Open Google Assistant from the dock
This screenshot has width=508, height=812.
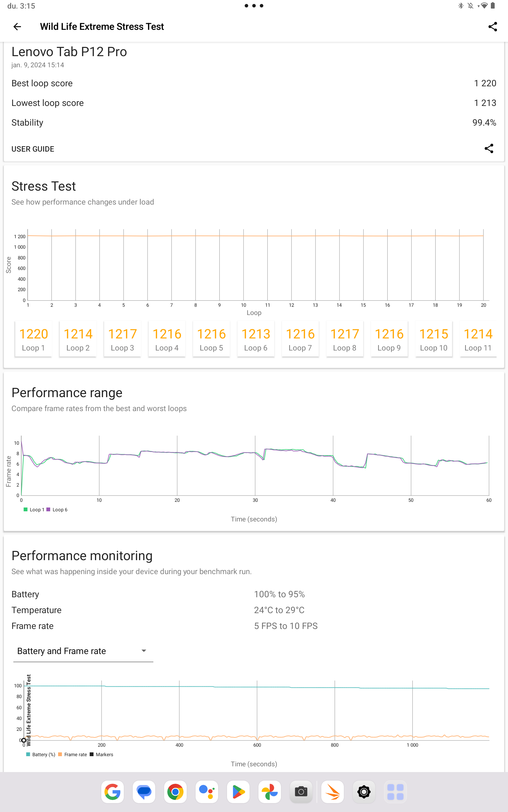pyautogui.click(x=207, y=792)
